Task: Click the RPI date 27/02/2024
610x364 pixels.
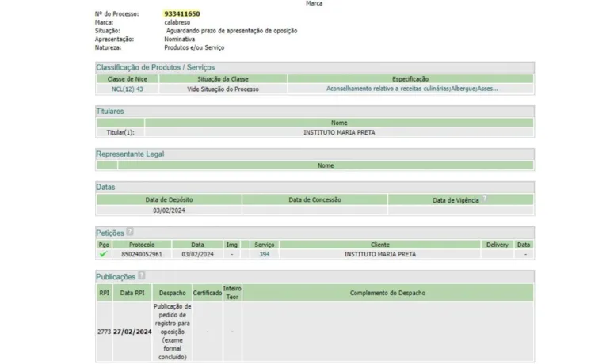Action: coord(132,332)
